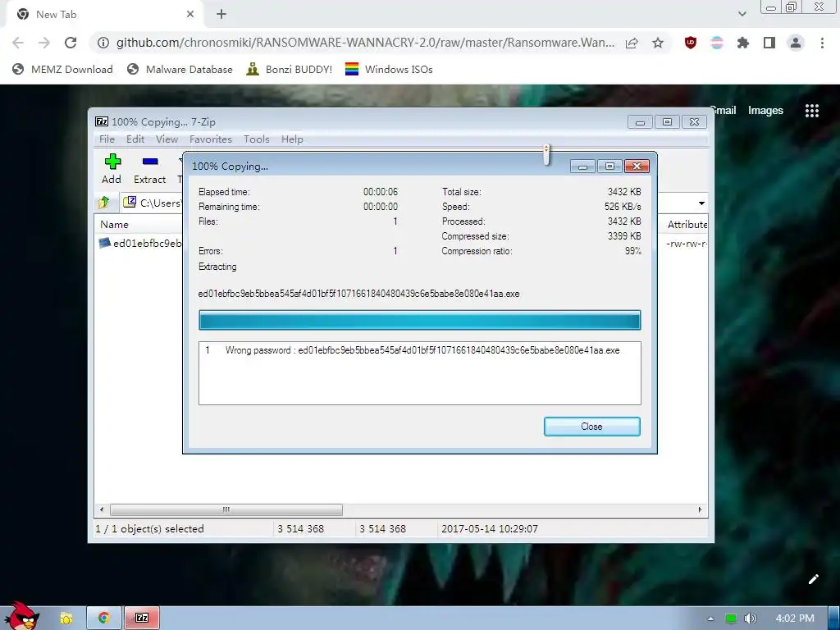Viewport: 840px width, 630px height.
Task: Open Google apps grid
Action: click(x=812, y=111)
